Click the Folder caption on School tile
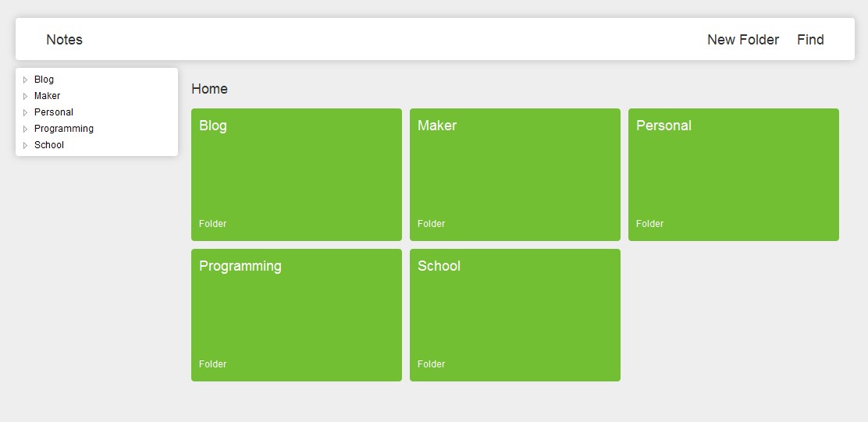This screenshot has height=422, width=868. pos(431,364)
